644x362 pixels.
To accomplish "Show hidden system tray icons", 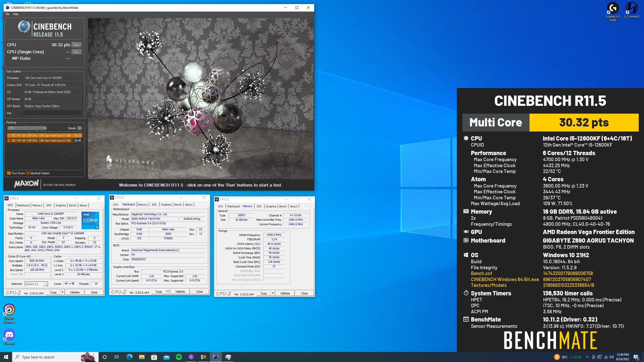I will 587,357.
